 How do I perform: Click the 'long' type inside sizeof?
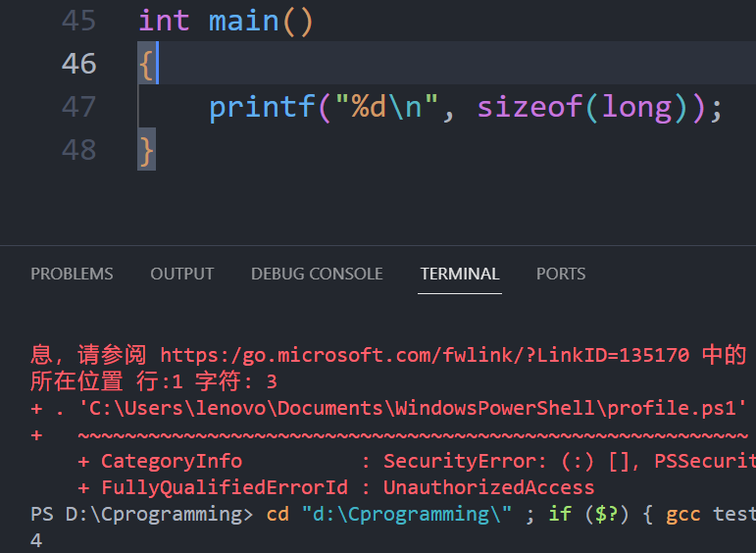637,108
